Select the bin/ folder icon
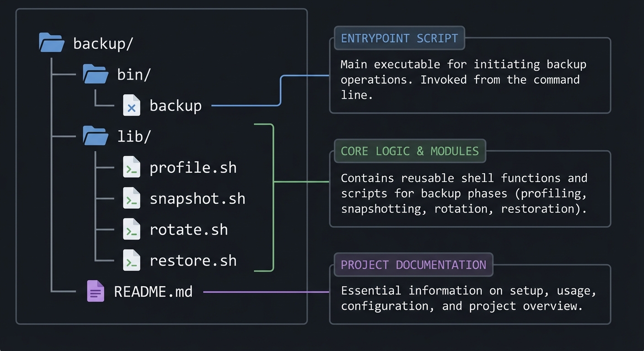Viewport: 644px width, 351px height. [95, 74]
